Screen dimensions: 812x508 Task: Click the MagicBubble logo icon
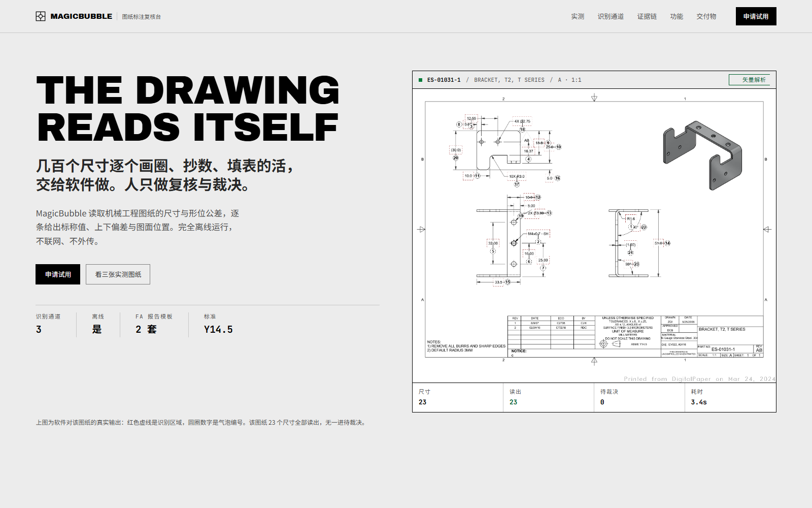pos(41,16)
